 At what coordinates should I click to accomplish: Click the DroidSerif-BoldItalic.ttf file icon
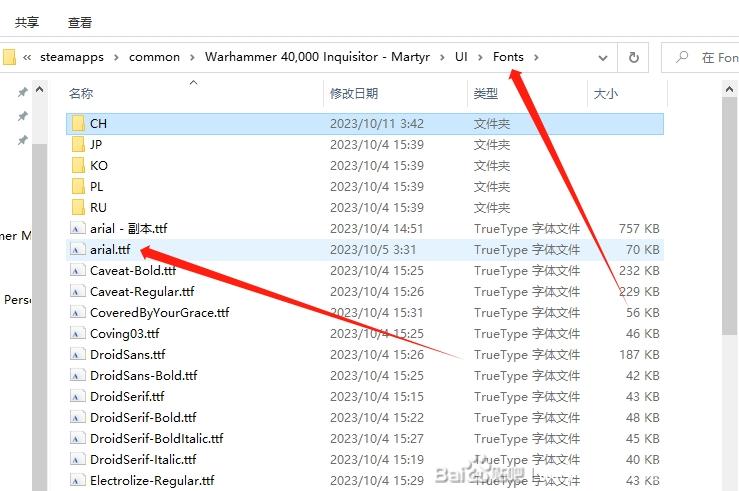(x=77, y=439)
